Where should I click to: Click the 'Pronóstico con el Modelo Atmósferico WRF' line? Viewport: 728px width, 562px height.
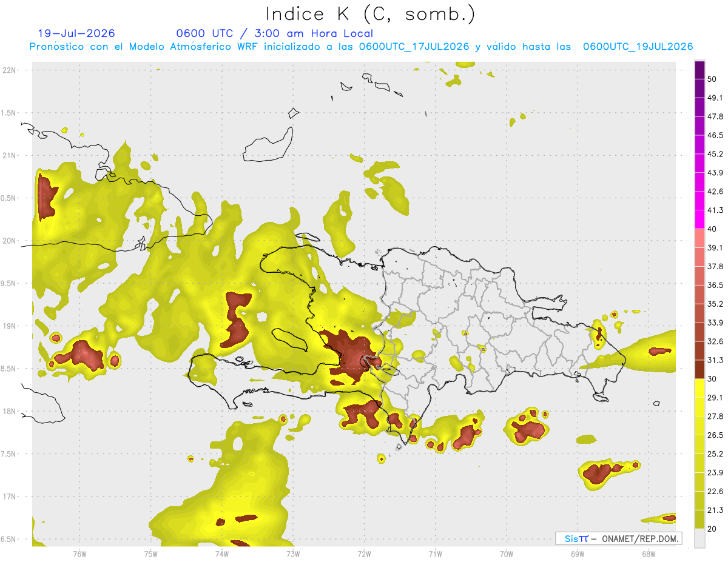(x=362, y=47)
